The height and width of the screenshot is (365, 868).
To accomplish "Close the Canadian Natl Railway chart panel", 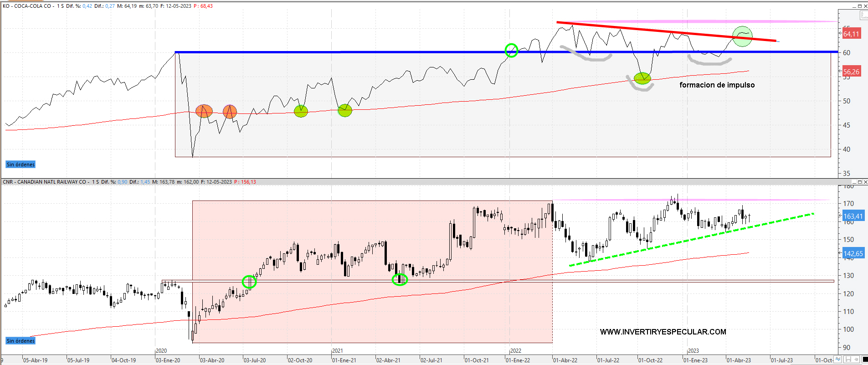I will [865, 182].
